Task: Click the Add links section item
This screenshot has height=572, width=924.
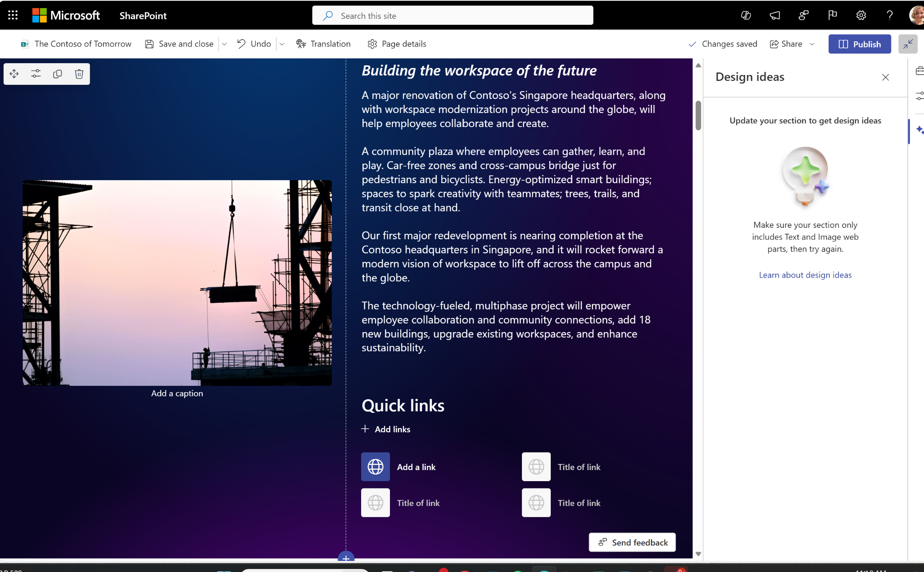Action: click(386, 429)
